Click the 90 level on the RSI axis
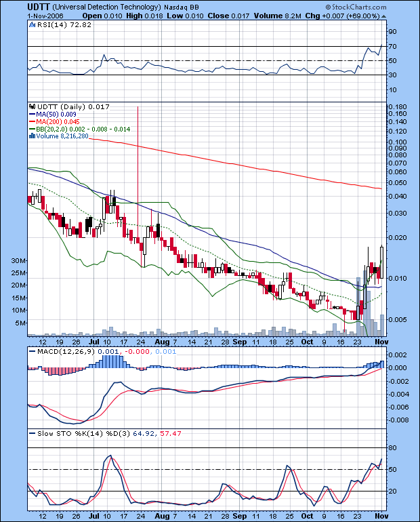Screen dimensions: 420x522 click(x=392, y=32)
